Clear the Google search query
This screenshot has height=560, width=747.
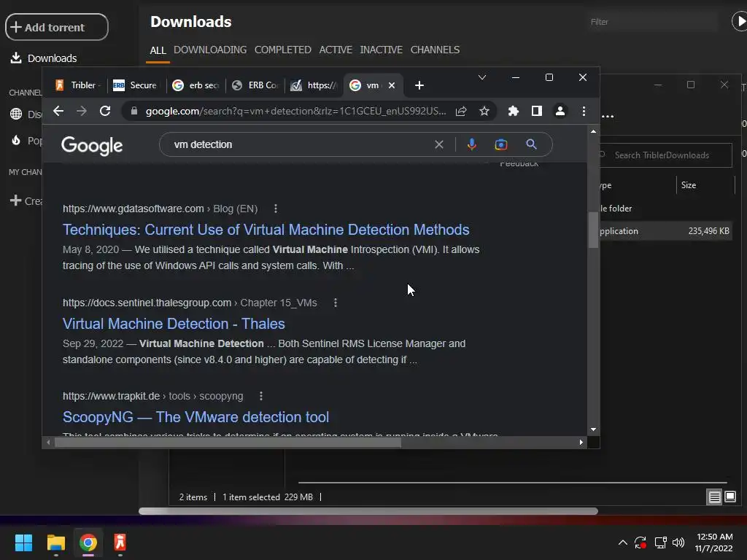coord(438,144)
